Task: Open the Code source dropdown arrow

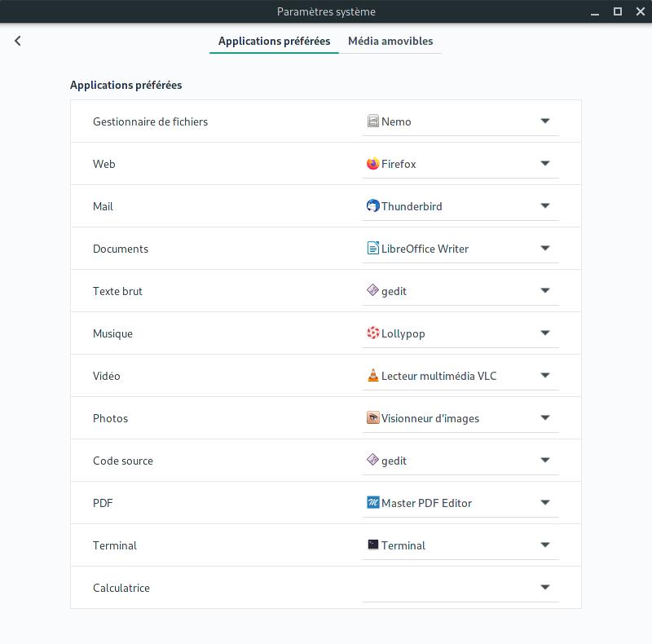Action: (x=545, y=460)
